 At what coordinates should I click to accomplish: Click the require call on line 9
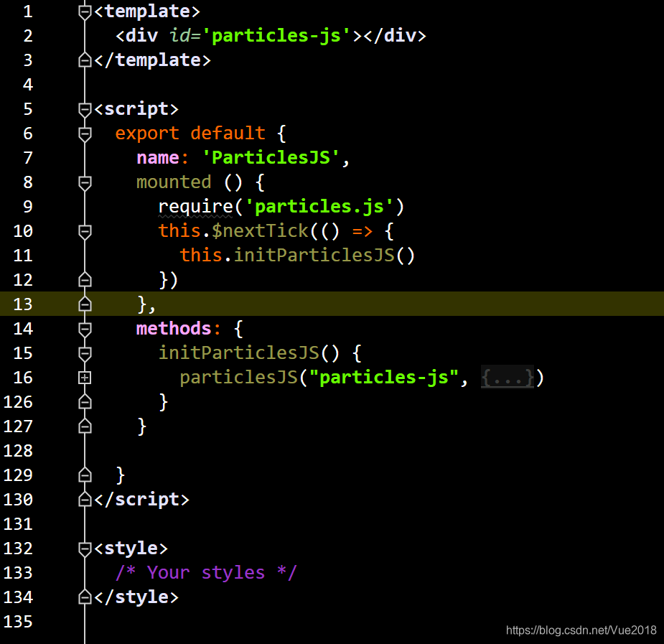tap(195, 207)
